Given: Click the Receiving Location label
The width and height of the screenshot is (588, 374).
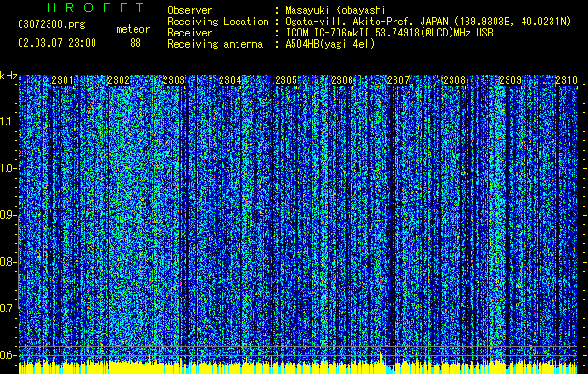Looking at the screenshot, I should tap(218, 22).
